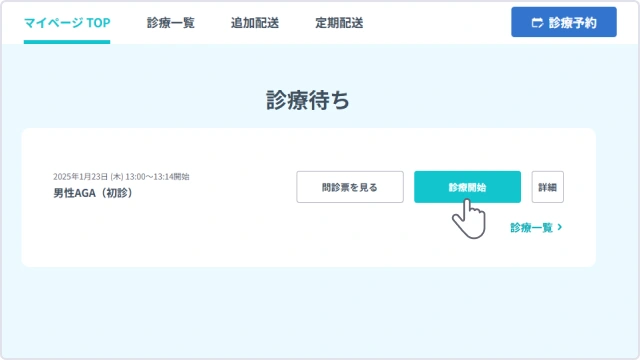Click the blue 診療予約 button

(564, 22)
